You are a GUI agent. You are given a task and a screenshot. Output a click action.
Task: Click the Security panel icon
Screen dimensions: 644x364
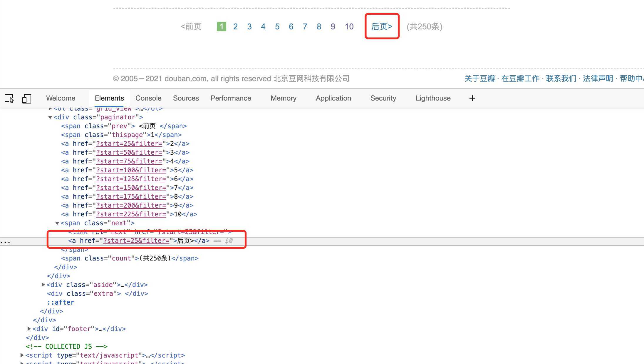point(383,98)
